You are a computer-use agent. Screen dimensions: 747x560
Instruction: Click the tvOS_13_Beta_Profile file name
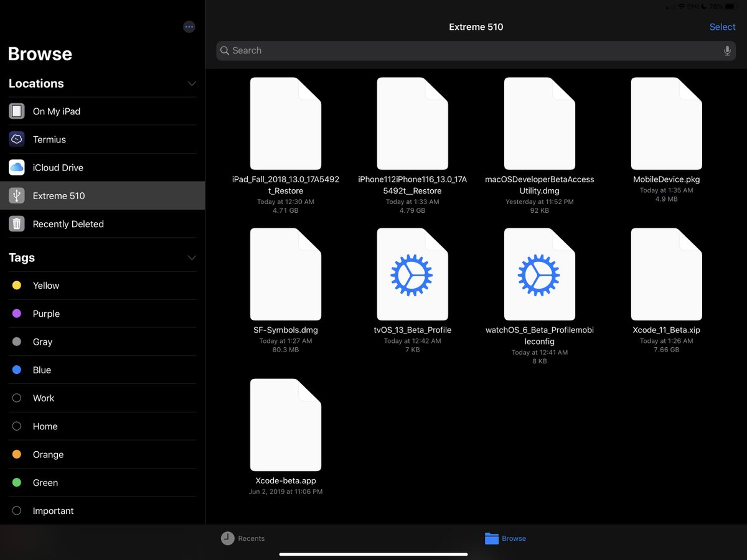pos(412,330)
